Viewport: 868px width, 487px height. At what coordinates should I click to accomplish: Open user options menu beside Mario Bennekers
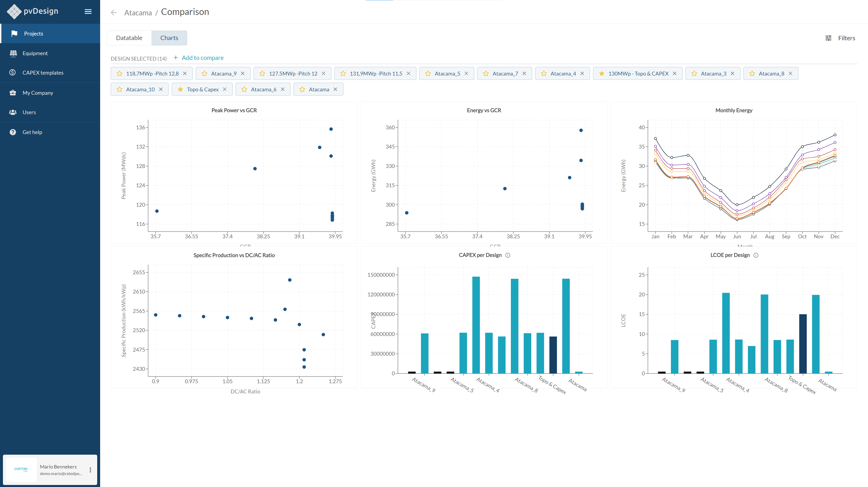point(90,470)
